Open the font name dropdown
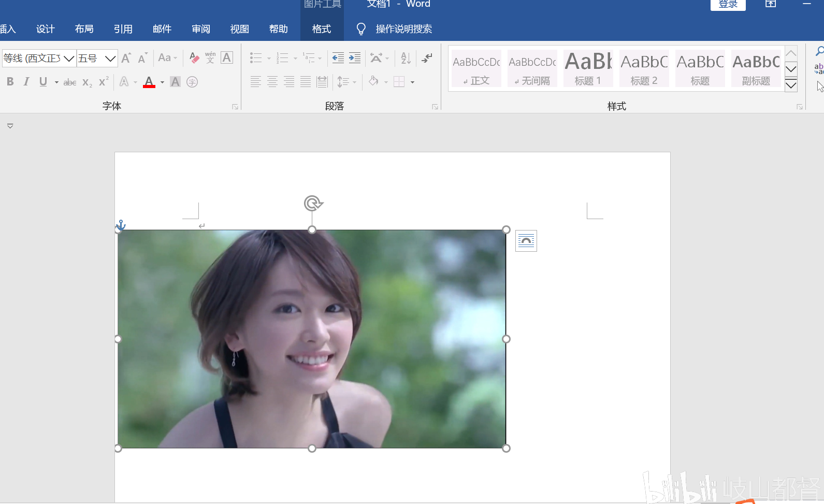 [69, 59]
